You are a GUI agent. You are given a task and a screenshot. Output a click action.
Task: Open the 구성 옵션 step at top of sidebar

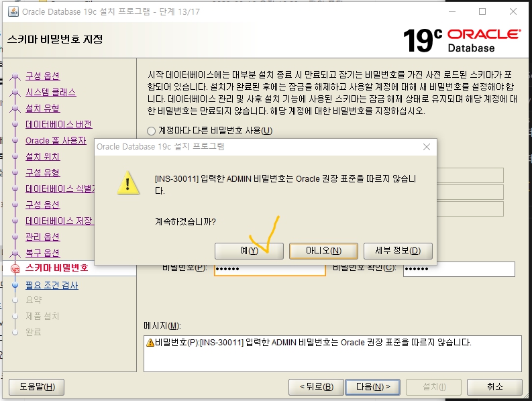(x=43, y=76)
